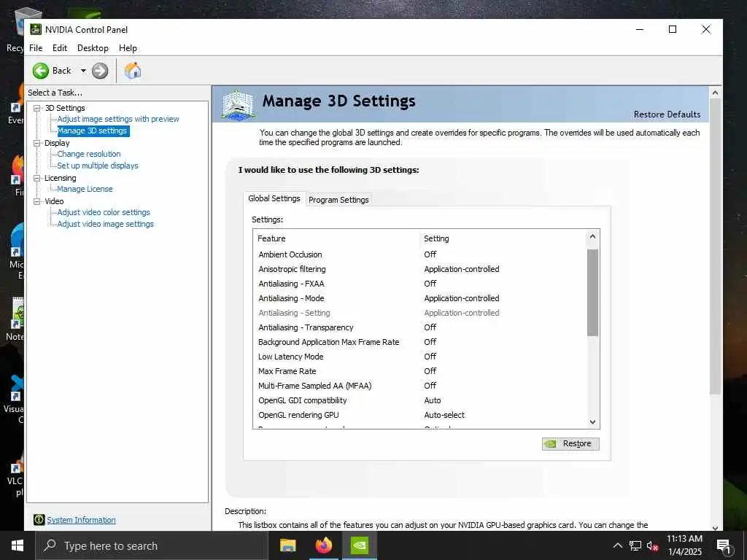
Task: Select the Low Latency Mode row
Action: pos(420,356)
